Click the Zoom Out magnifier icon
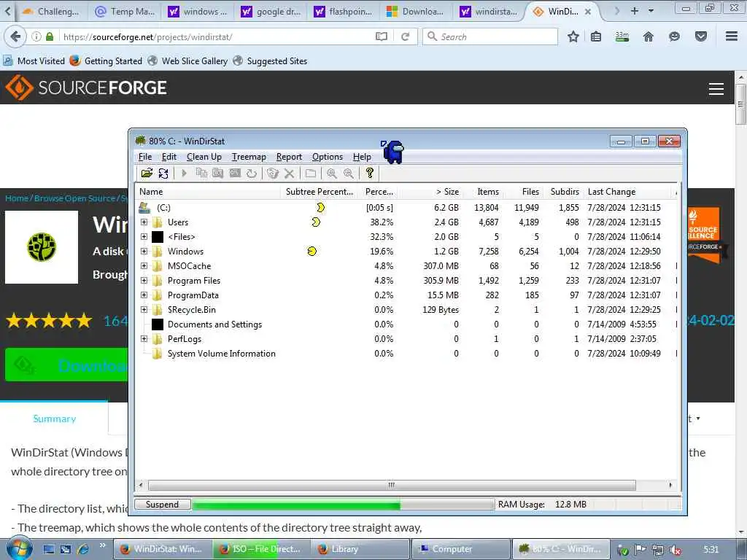This screenshot has height=560, width=747. coord(349,173)
